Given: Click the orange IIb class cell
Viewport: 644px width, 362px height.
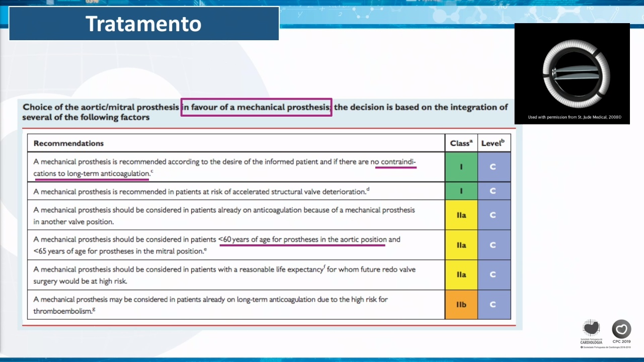Looking at the screenshot, I should 461,305.
